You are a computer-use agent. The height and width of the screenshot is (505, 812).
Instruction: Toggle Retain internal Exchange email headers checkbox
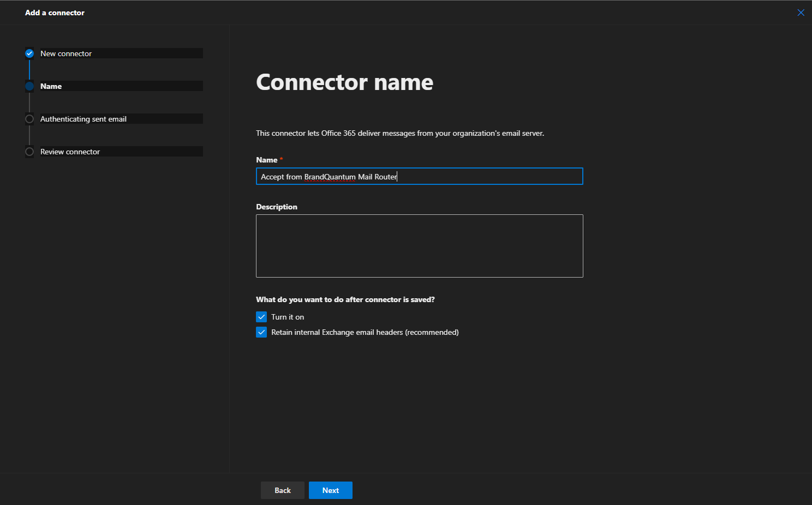point(261,332)
